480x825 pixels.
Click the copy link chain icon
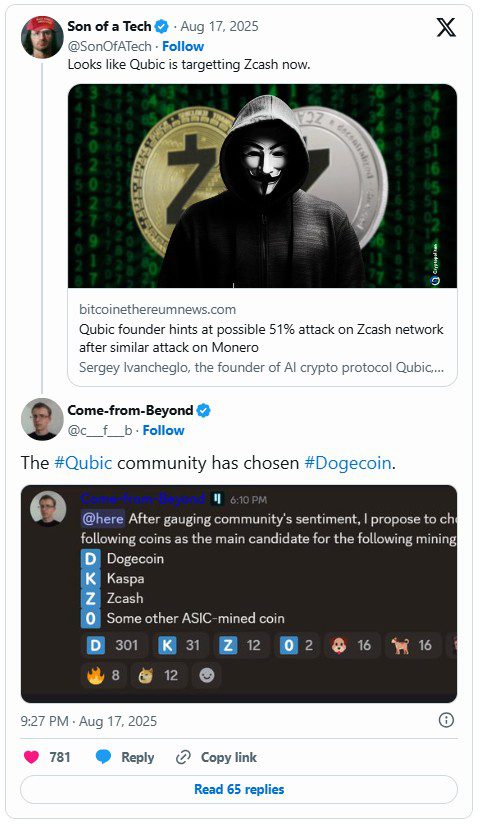pos(183,758)
